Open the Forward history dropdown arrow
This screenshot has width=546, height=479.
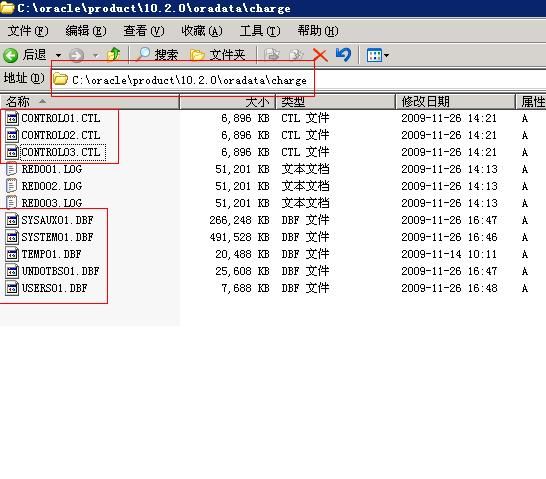(95, 55)
